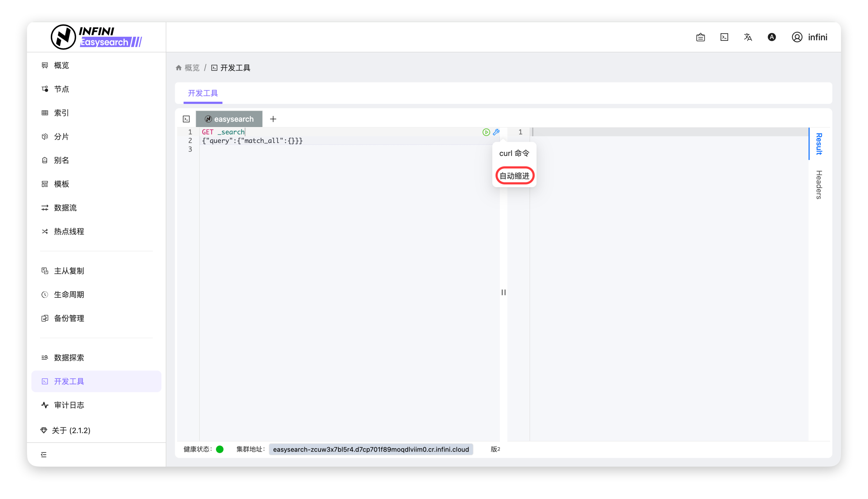Run the GET _search request

pos(486,132)
